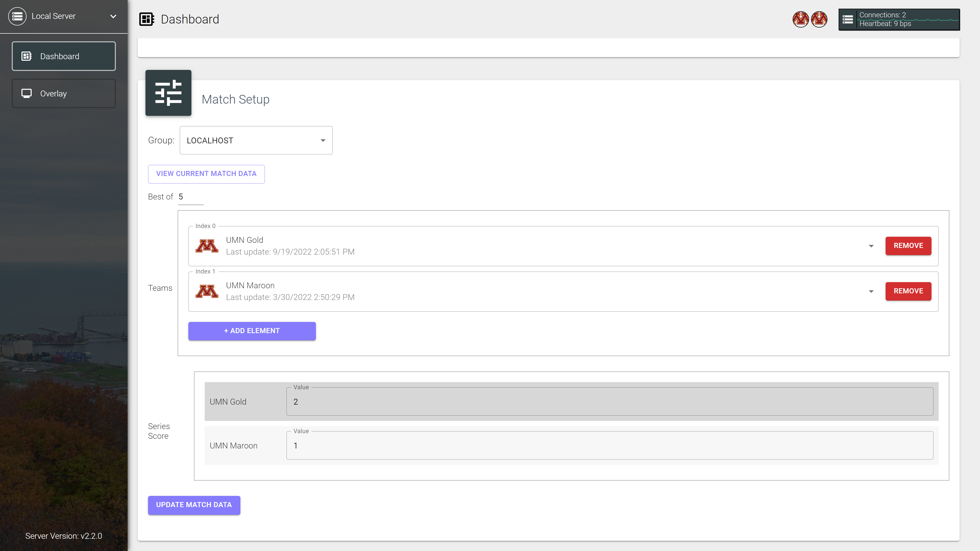Screen dimensions: 980x551
Task: Click the UMN Gold team logo at Index 0
Action: tap(207, 246)
